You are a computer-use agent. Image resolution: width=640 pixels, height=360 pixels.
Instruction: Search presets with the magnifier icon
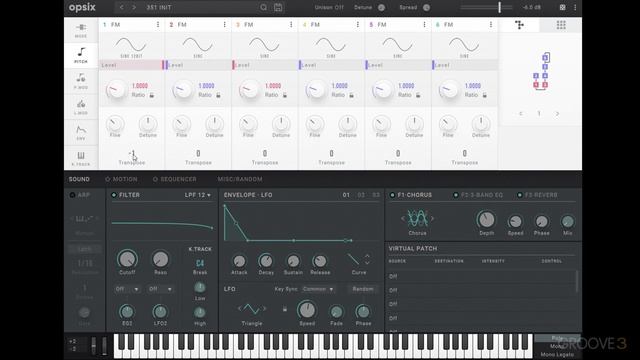click(264, 7)
